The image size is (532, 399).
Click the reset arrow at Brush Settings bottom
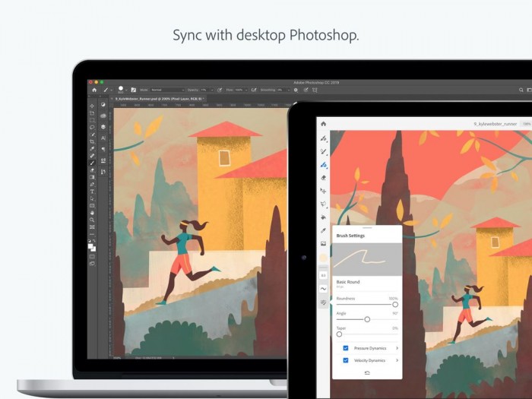367,373
